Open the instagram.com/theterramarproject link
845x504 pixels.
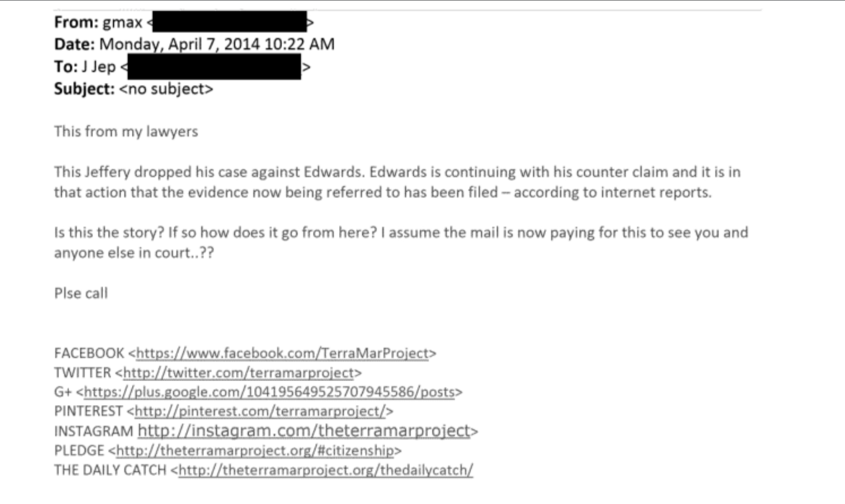304,430
